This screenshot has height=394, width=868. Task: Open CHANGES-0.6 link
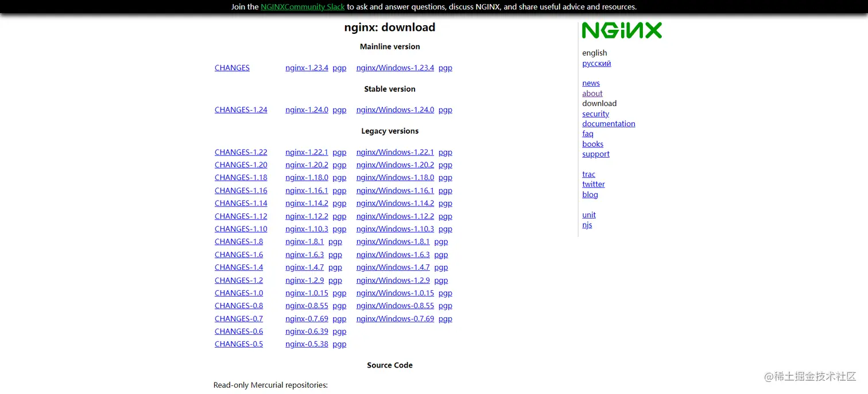(239, 331)
